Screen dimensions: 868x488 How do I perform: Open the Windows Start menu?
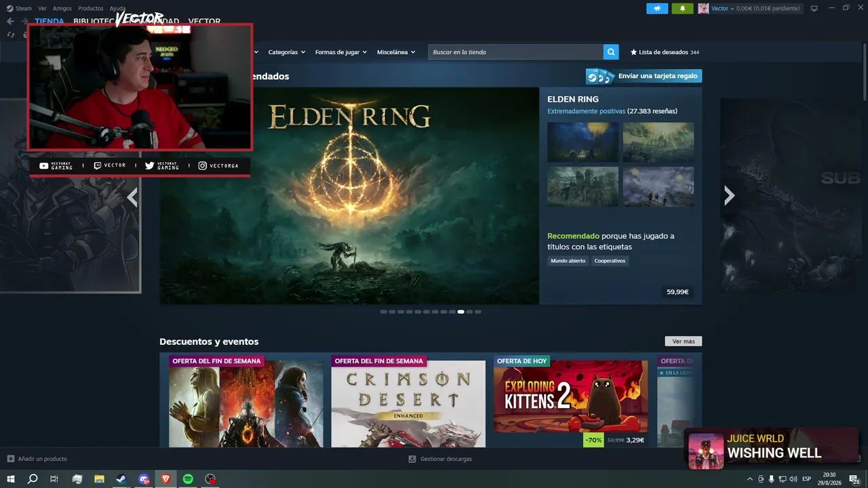(x=11, y=479)
